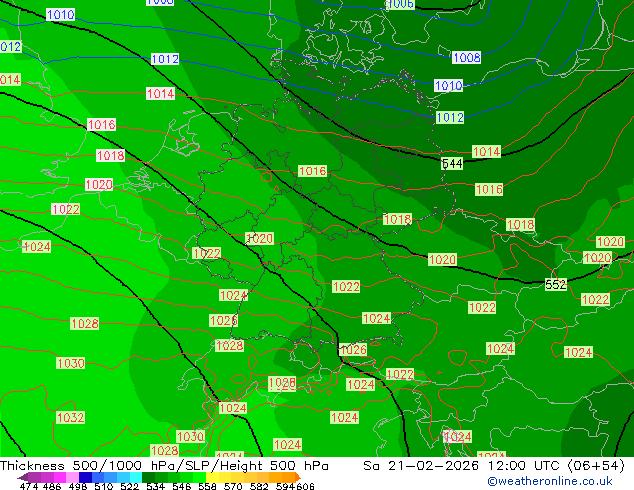Click the legend value 570
Image resolution: width=634 pixels, height=490 pixels.
point(233,486)
